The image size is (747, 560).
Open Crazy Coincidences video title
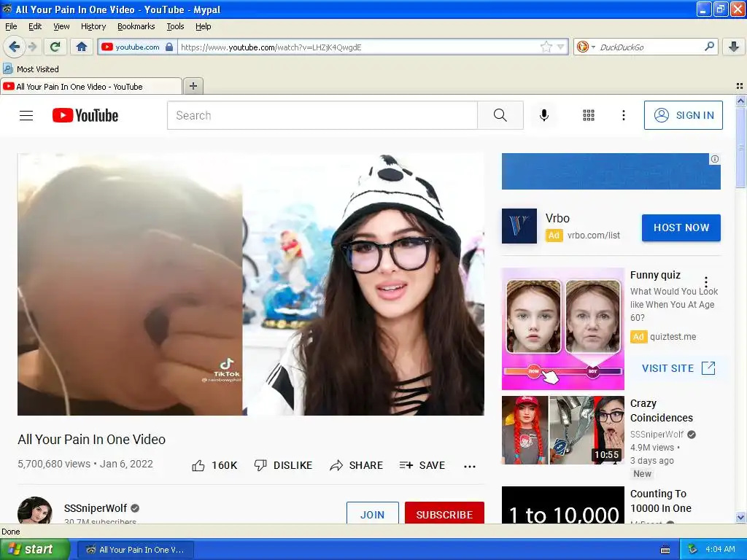pos(661,411)
